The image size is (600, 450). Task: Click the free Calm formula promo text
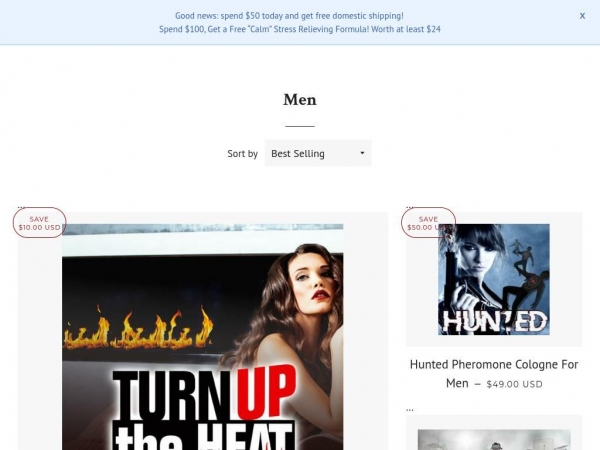pyautogui.click(x=300, y=29)
